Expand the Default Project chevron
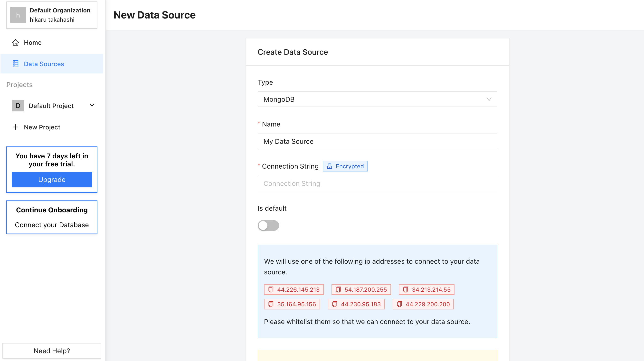Screen dimensions: 644x361 point(92,105)
